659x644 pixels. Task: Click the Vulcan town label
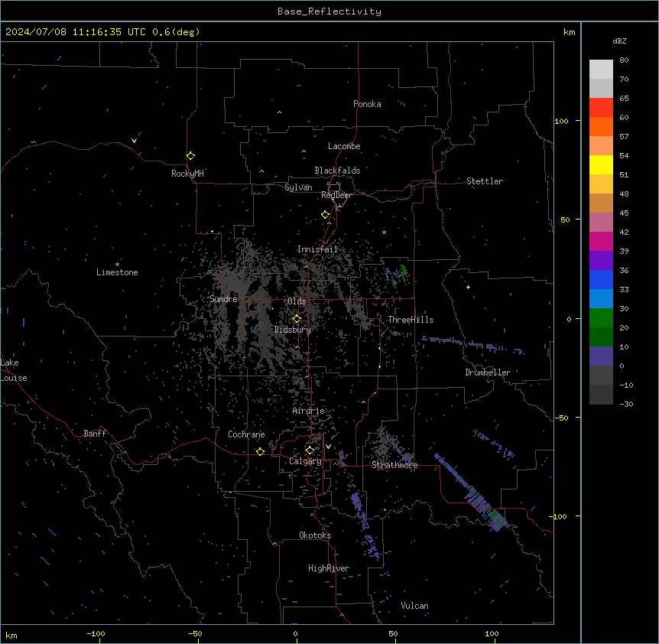point(414,606)
